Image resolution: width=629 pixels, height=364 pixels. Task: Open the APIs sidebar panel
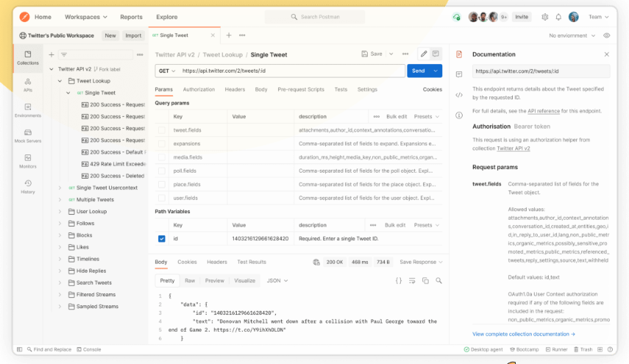coord(28,85)
